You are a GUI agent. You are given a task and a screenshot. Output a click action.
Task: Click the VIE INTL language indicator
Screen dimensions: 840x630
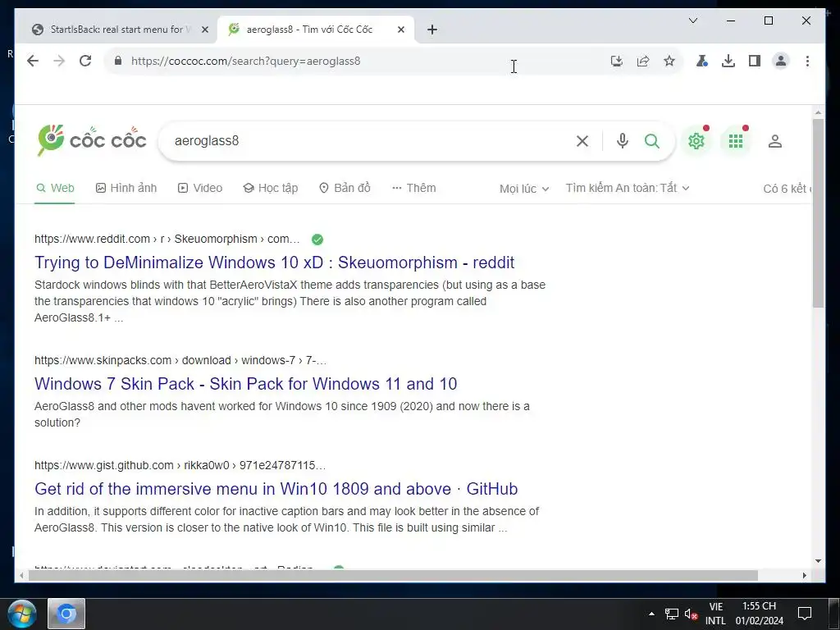715,614
